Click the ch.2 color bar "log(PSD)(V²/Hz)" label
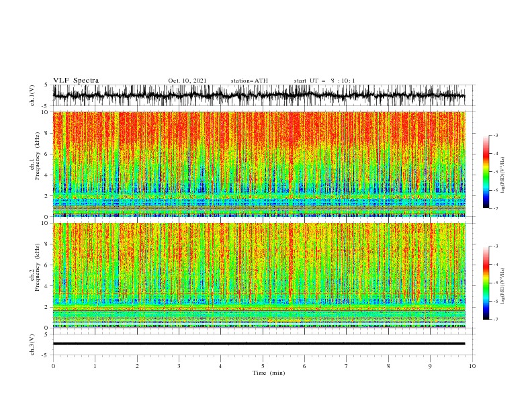This screenshot has height=411, width=532. [503, 285]
